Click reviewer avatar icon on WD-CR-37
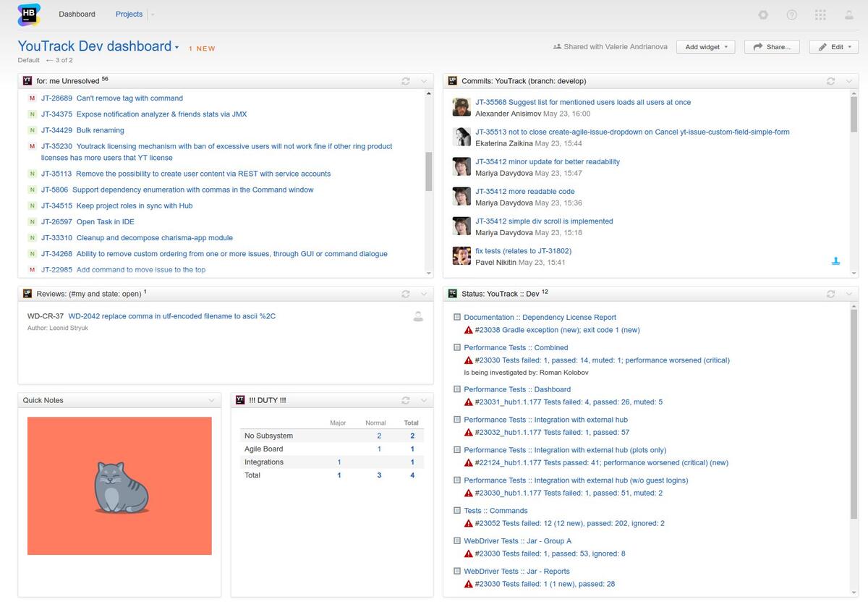This screenshot has height=615, width=868. pos(418,316)
